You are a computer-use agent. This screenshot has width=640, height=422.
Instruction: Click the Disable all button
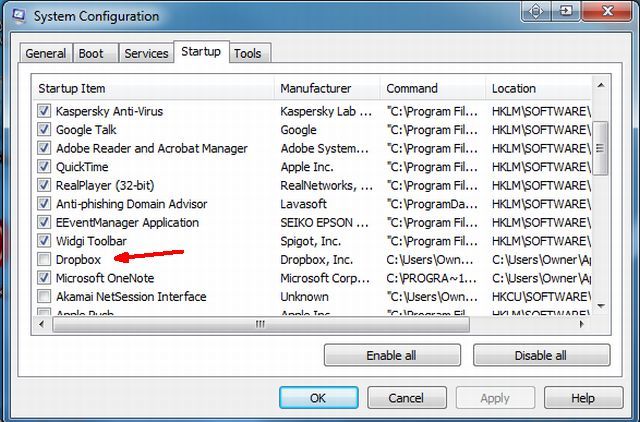(x=541, y=355)
